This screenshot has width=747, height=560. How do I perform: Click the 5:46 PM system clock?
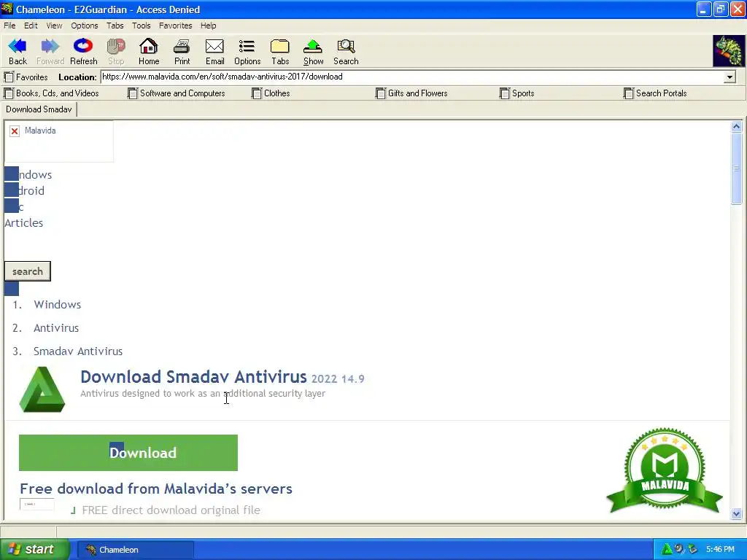click(720, 550)
